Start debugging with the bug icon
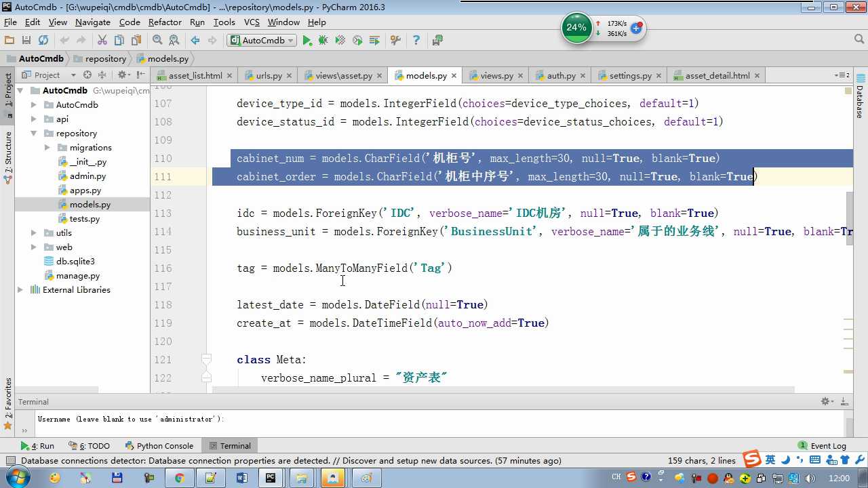Screen dimensions: 868x488 coord(323,41)
